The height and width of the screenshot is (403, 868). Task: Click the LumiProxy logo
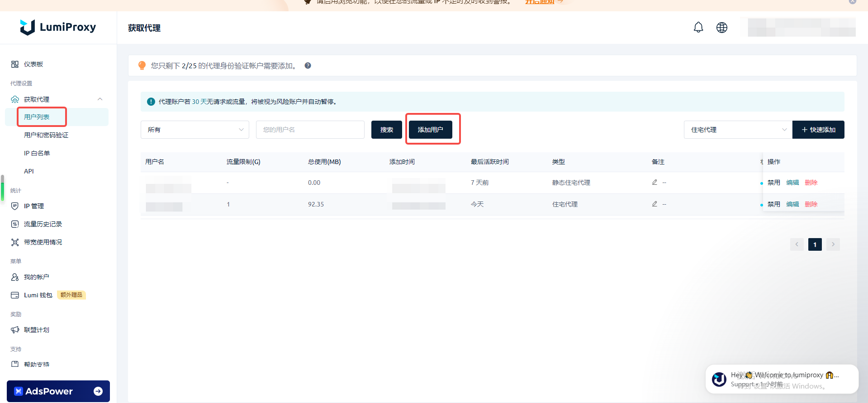tap(58, 27)
